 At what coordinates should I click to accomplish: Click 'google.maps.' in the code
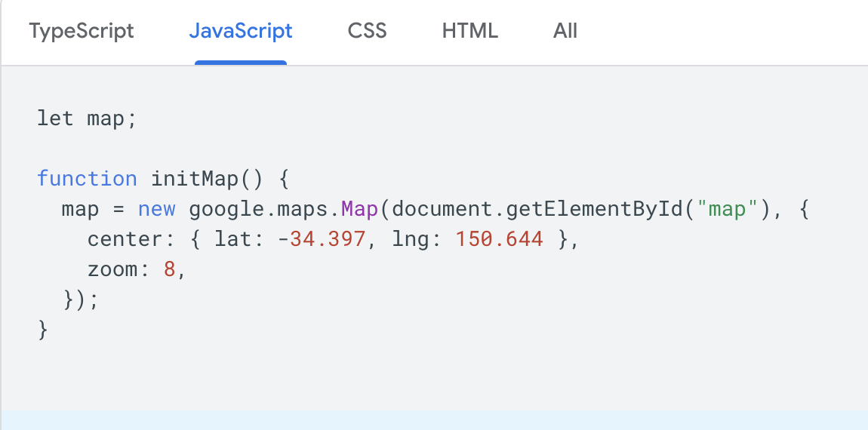coord(265,210)
